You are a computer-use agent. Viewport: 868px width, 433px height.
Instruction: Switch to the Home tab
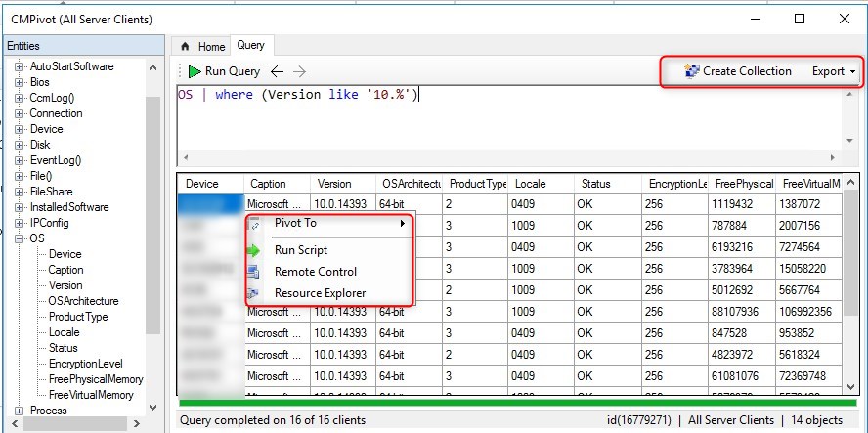203,47
